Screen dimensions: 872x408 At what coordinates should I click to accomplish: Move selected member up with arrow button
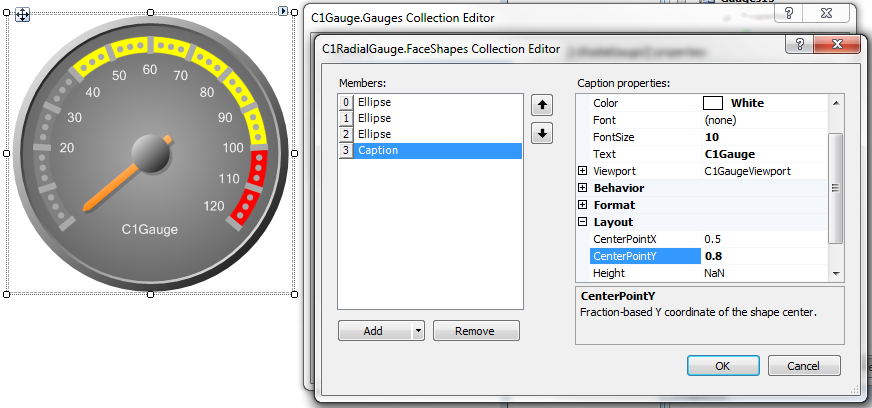(542, 105)
